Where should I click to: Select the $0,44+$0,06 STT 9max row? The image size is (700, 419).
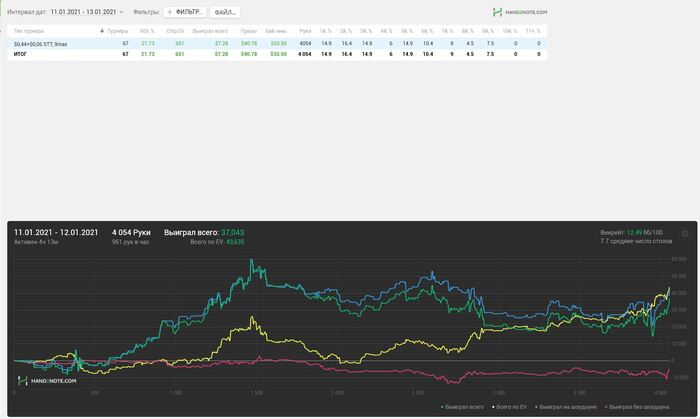click(x=277, y=43)
